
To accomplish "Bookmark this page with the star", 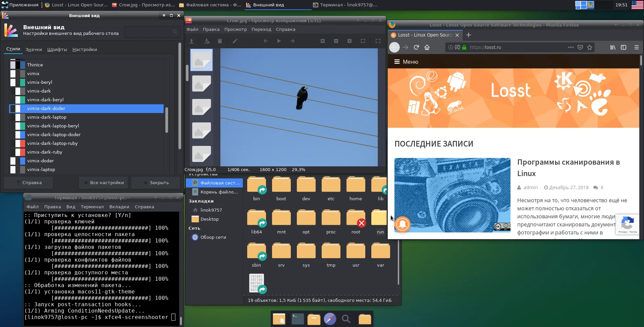I will click(x=590, y=47).
